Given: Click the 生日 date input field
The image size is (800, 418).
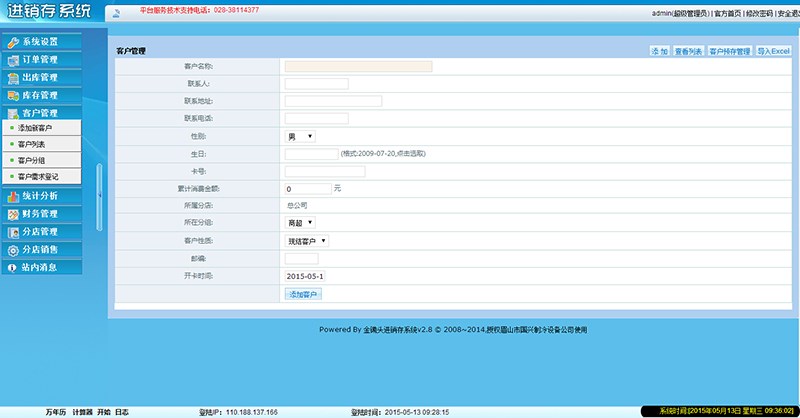Looking at the screenshot, I should click(x=312, y=154).
